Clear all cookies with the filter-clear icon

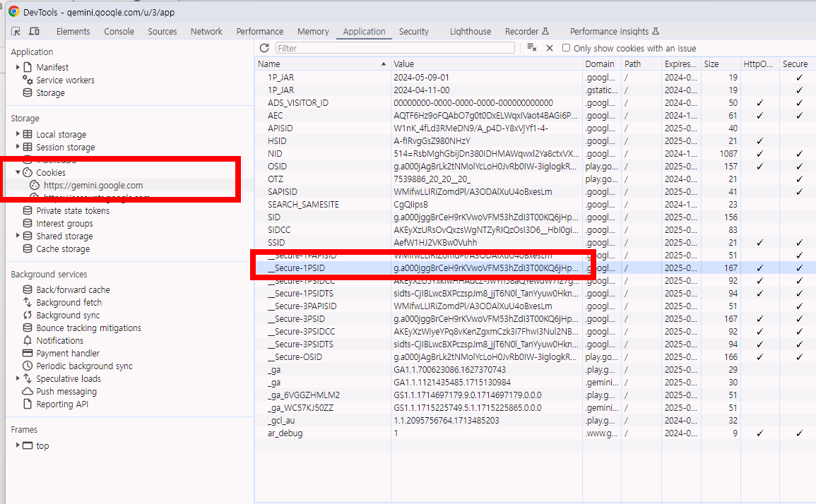[x=531, y=48]
